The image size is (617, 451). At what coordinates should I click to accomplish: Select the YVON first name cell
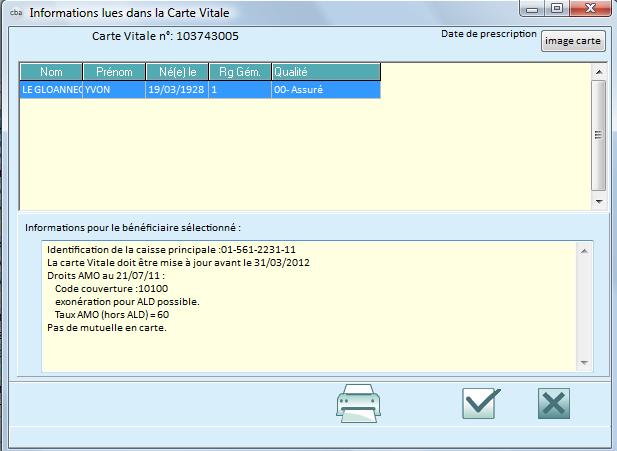point(114,90)
